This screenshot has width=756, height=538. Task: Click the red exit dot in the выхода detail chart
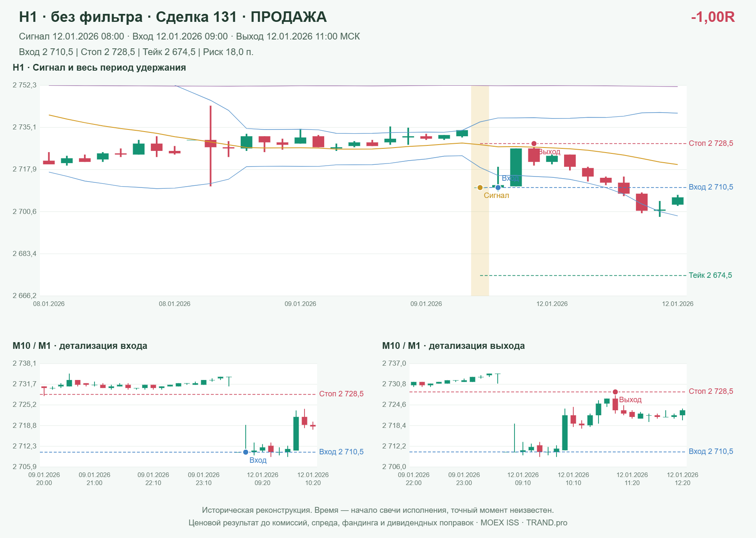[x=615, y=392]
